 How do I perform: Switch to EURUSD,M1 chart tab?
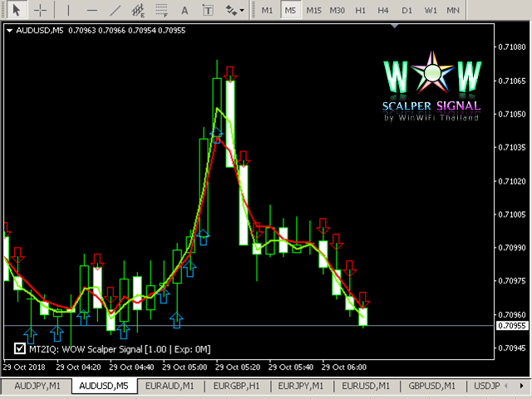tap(366, 386)
